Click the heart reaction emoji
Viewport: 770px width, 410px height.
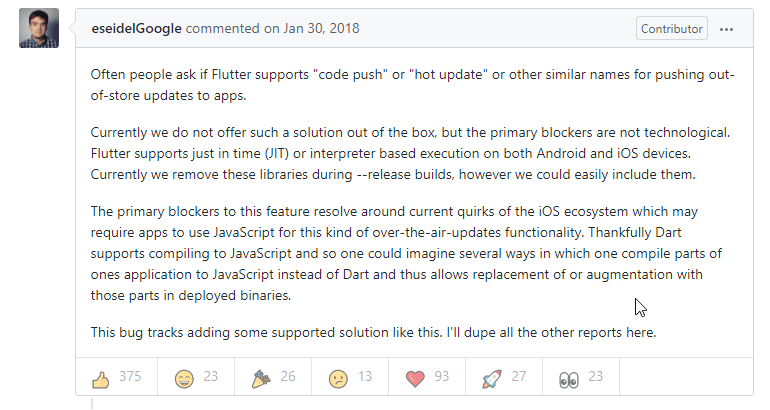coord(417,378)
